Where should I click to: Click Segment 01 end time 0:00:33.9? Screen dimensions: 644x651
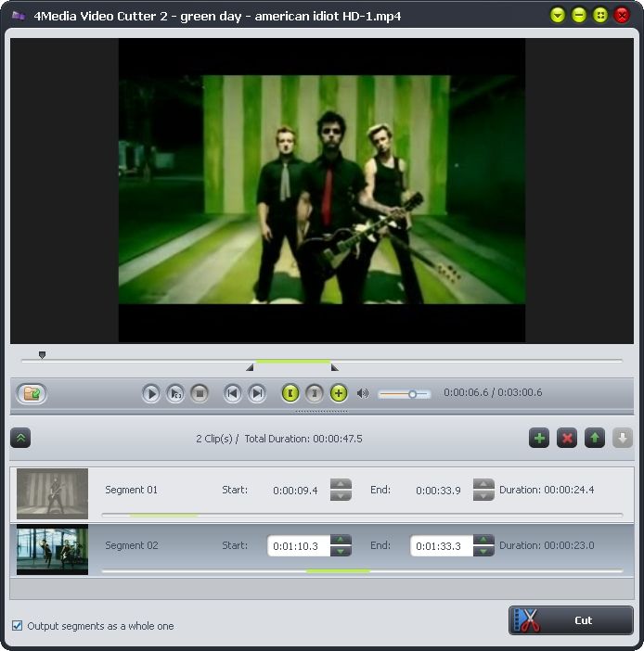(438, 491)
